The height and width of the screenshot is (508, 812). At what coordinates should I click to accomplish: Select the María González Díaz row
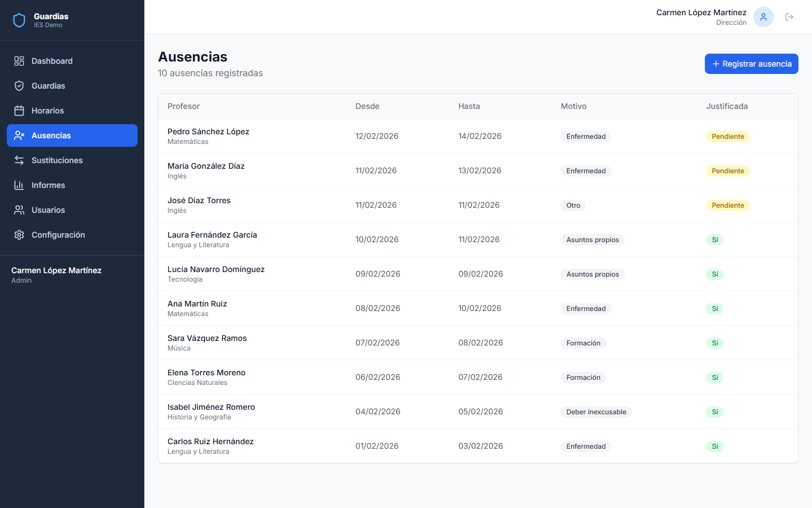206,170
